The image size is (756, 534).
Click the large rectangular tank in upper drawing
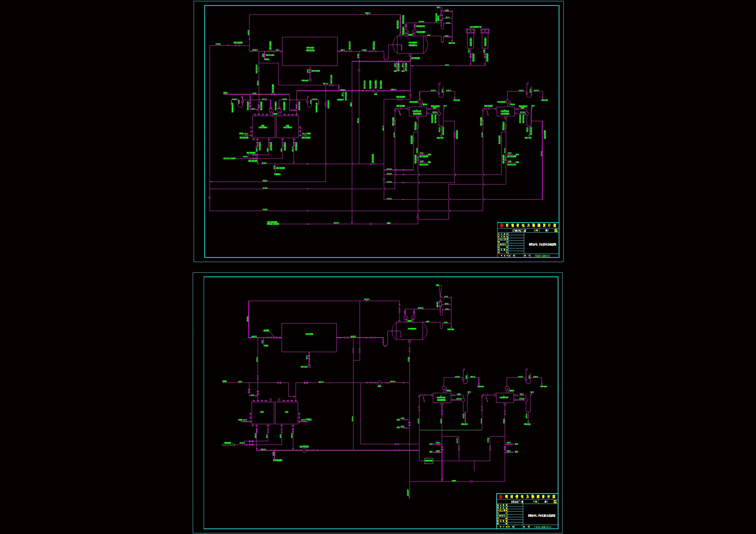(309, 51)
